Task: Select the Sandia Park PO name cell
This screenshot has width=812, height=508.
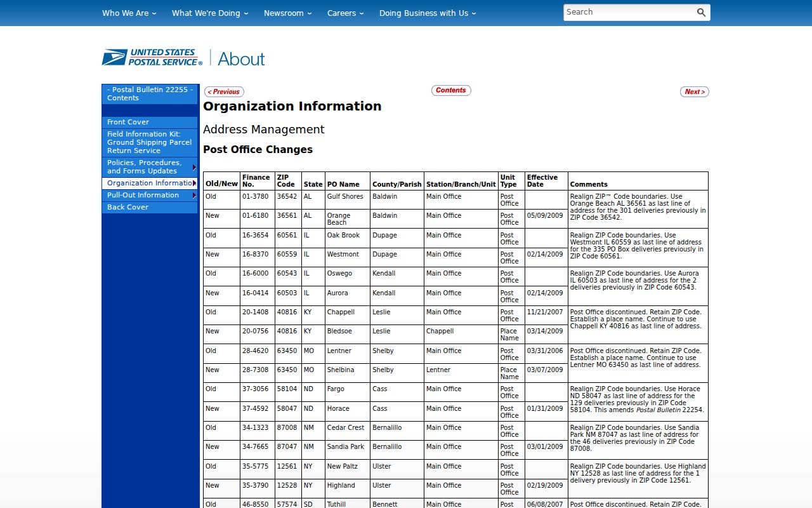Action: point(347,450)
